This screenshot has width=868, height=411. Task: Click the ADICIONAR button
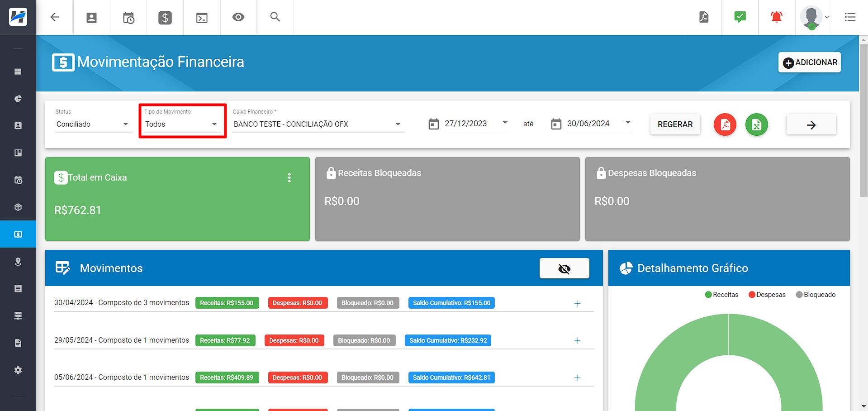tap(810, 62)
